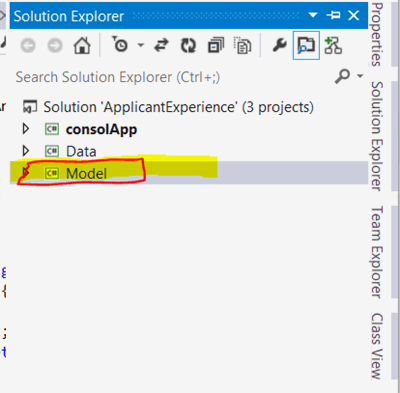Switch to the Class View tab
Viewport: 400px width, 393px height.
[377, 346]
